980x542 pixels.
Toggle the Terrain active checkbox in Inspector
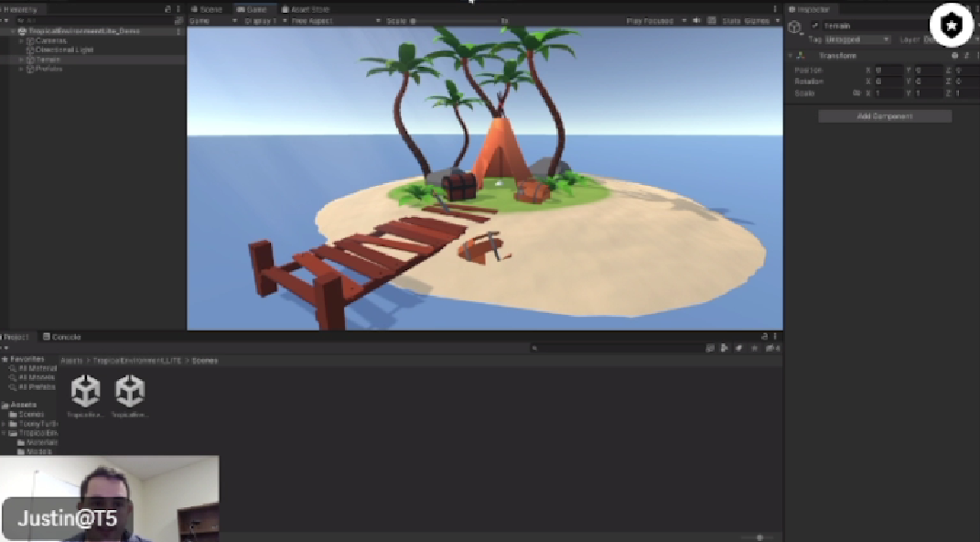813,27
